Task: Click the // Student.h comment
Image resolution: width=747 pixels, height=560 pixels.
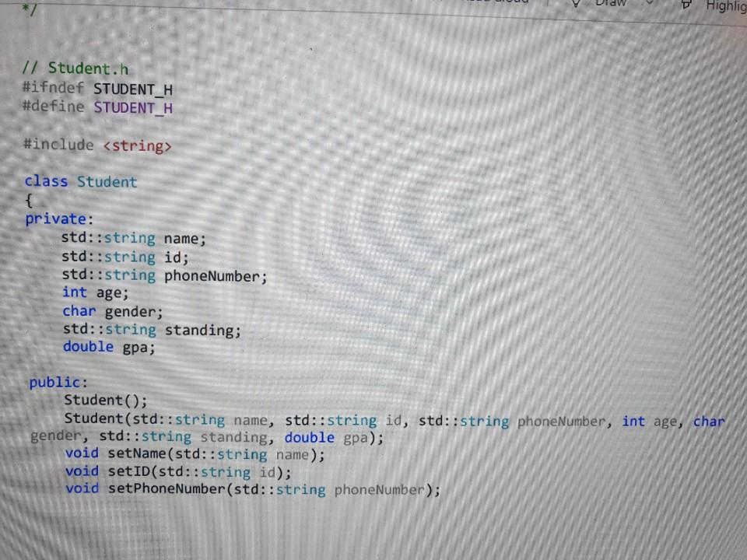Action: click(75, 68)
